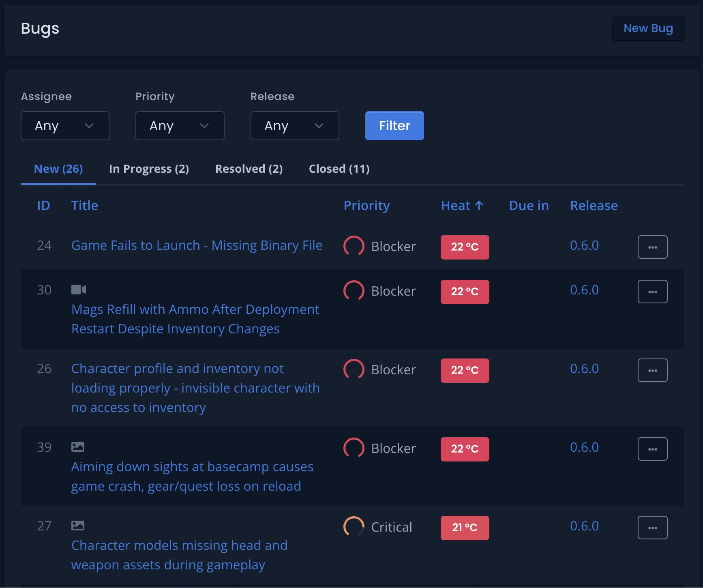Click bug ID 30
The image size is (703, 588).
44,290
